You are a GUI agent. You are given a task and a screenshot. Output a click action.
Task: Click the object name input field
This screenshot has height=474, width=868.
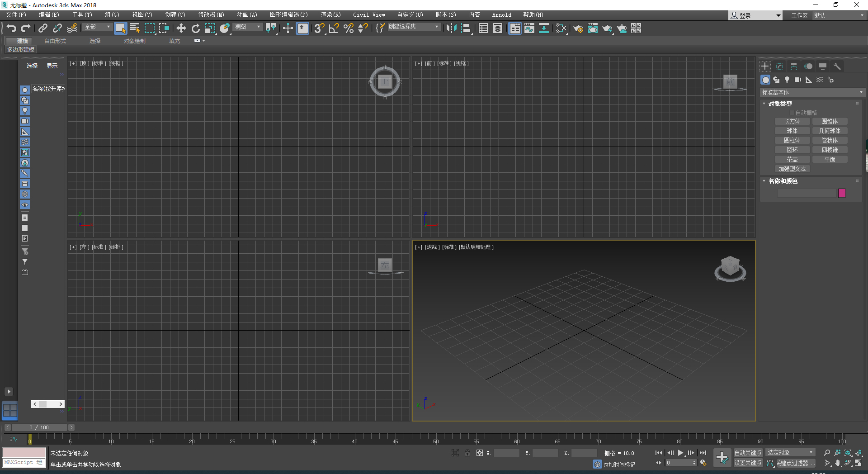807,193
